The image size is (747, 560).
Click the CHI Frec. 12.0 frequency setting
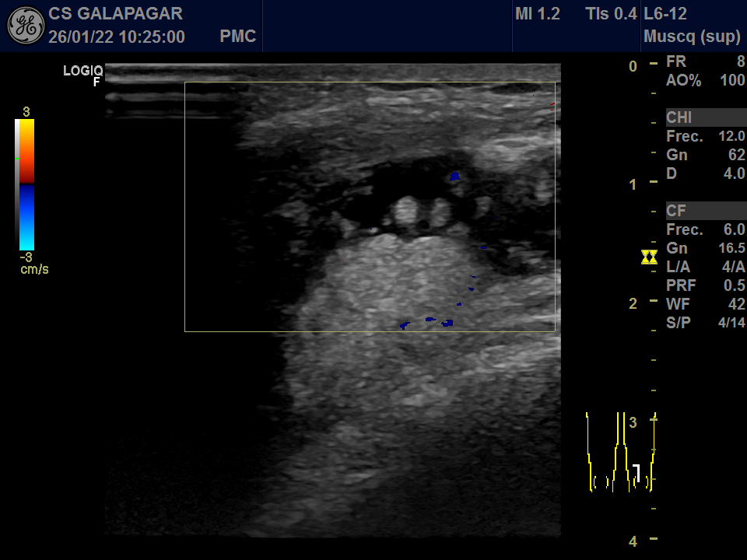pos(705,136)
